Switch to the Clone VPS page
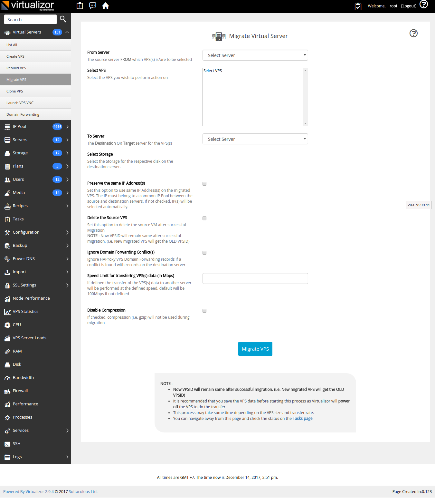 [14, 91]
